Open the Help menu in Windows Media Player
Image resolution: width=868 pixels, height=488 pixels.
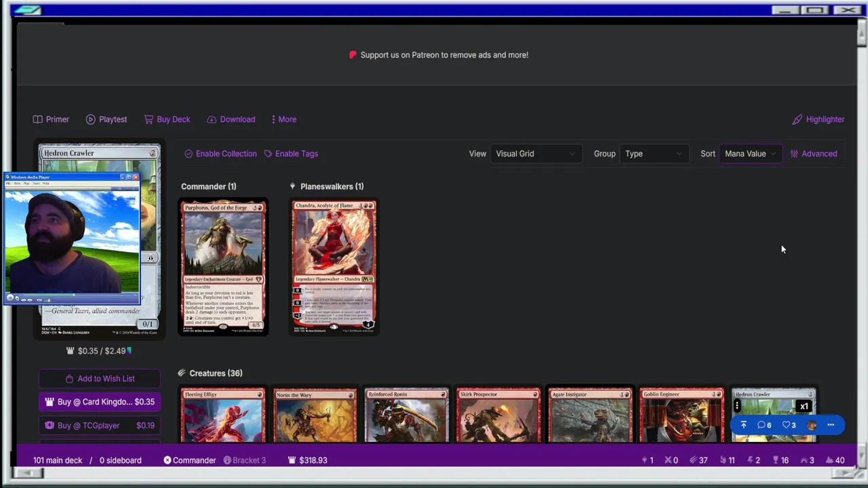pos(46,184)
